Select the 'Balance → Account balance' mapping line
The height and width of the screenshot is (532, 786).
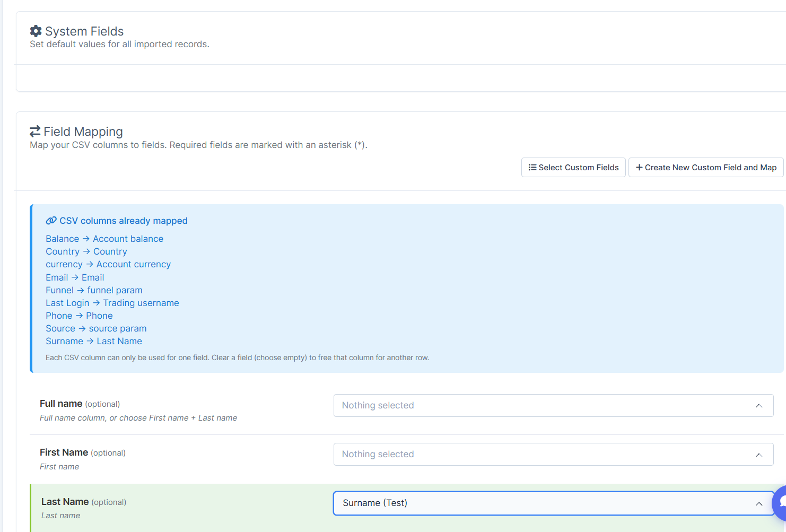point(104,239)
